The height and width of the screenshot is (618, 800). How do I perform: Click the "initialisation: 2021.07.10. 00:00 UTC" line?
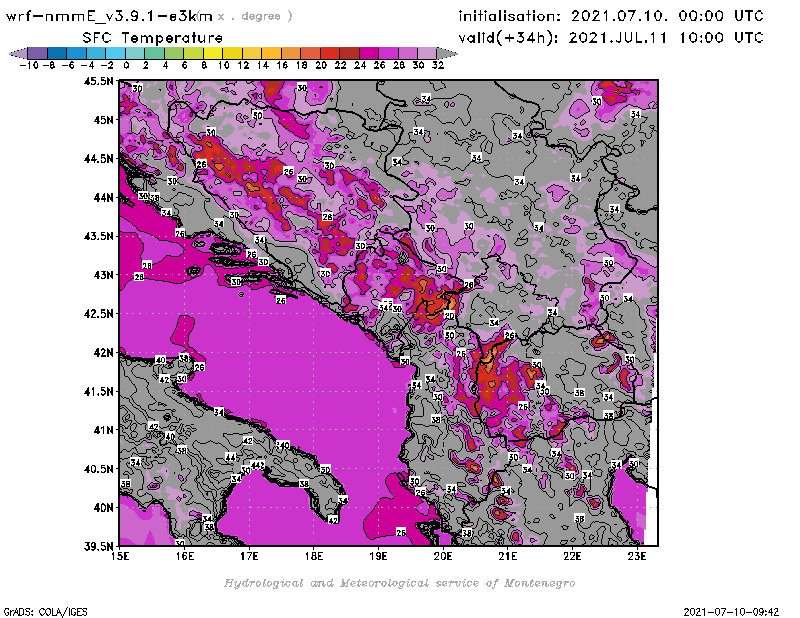(611, 16)
